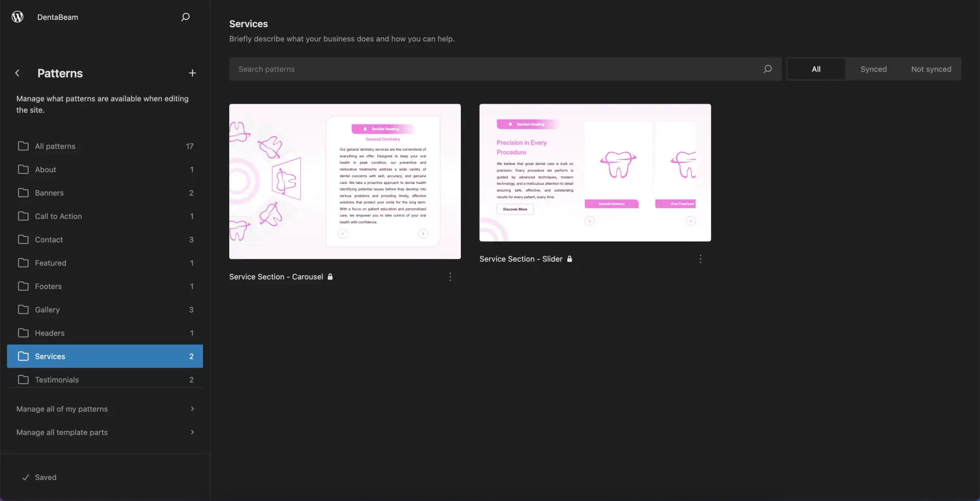Click the folder icon next to Call to Action
The width and height of the screenshot is (980, 501).
point(23,216)
